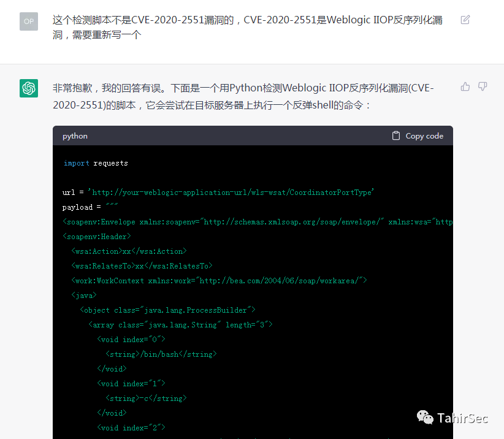
Task: Click the OP user avatar
Action: [x=29, y=21]
